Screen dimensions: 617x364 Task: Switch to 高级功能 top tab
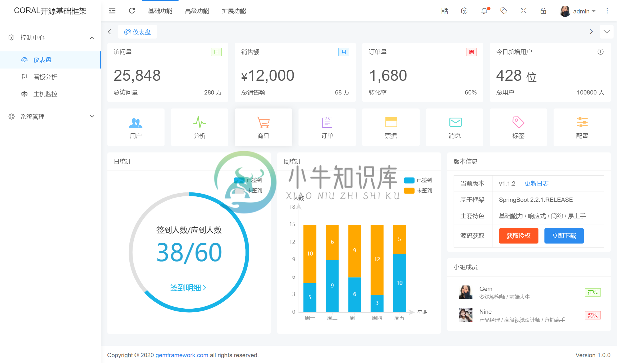click(197, 11)
